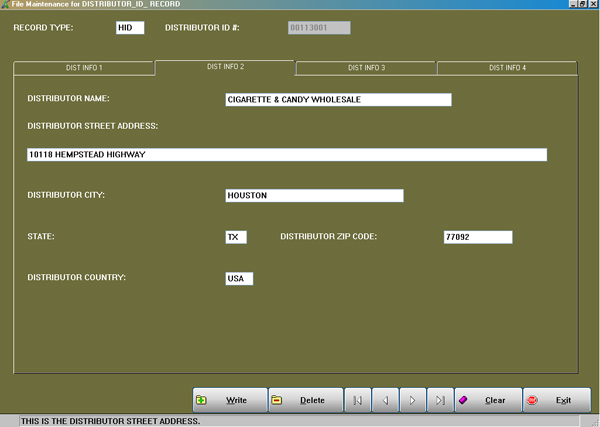
Task: Click the Distributor Country field
Action: (x=239, y=279)
